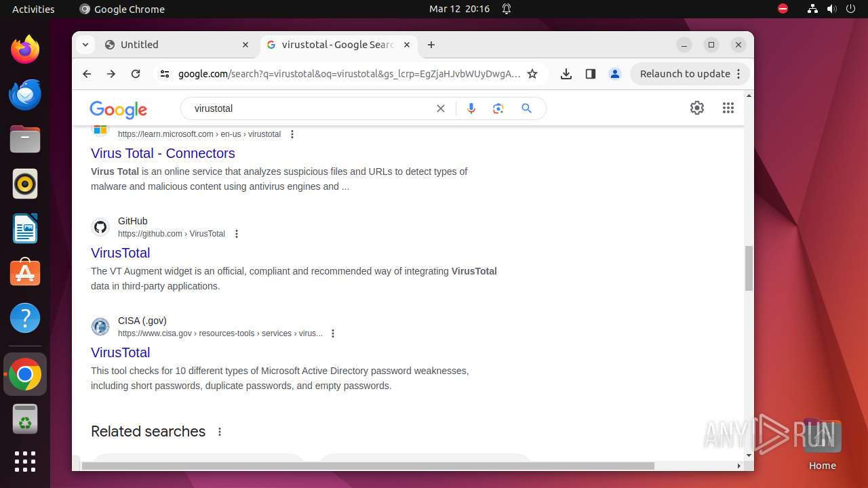Open Virus Total - Connectors link
The width and height of the screenshot is (868, 488).
tap(163, 153)
